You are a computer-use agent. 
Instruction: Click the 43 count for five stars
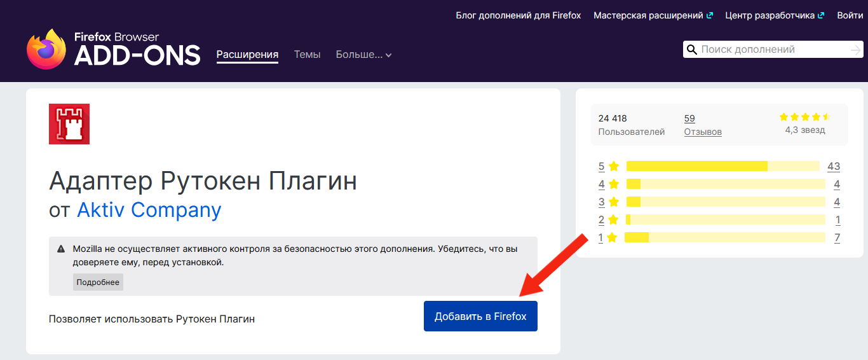pyautogui.click(x=834, y=166)
